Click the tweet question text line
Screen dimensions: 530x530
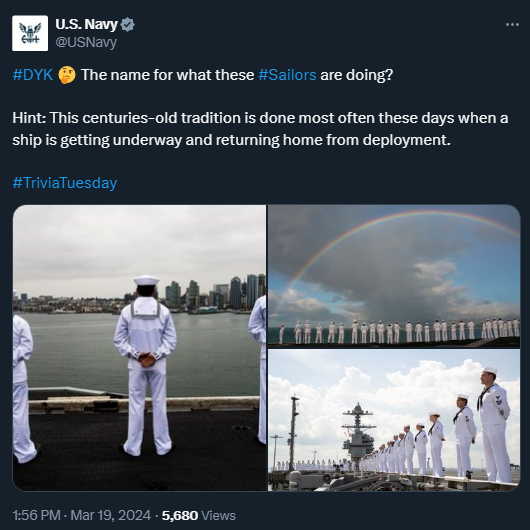click(x=203, y=75)
